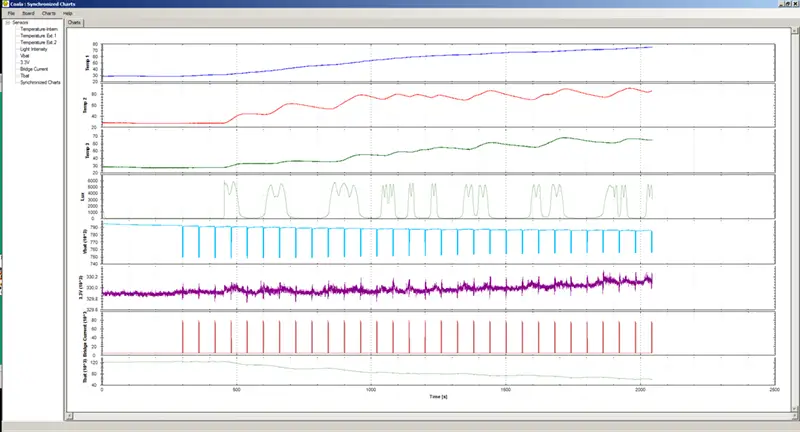Viewport: 800px width, 432px height.
Task: Click the grey Tbat curve
Action: (x=378, y=371)
